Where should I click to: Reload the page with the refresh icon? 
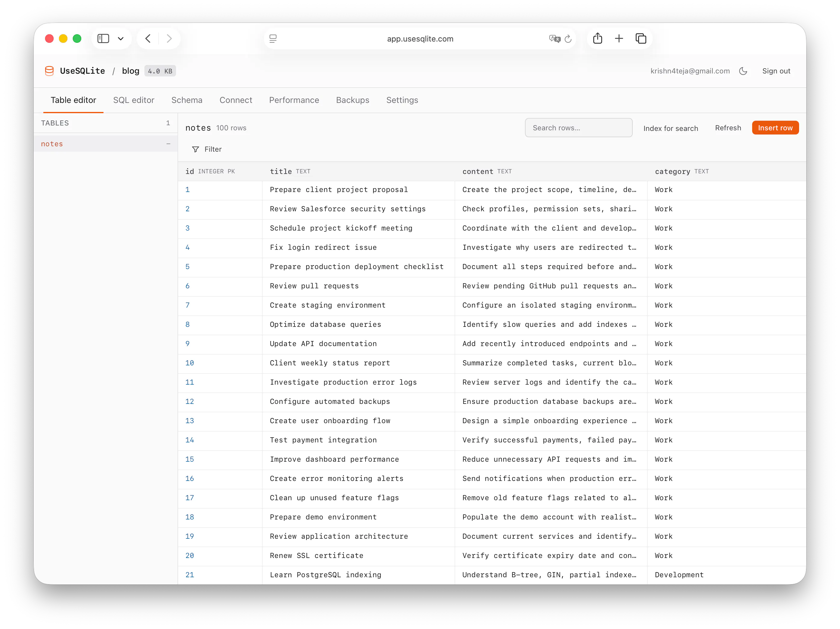[x=568, y=39]
